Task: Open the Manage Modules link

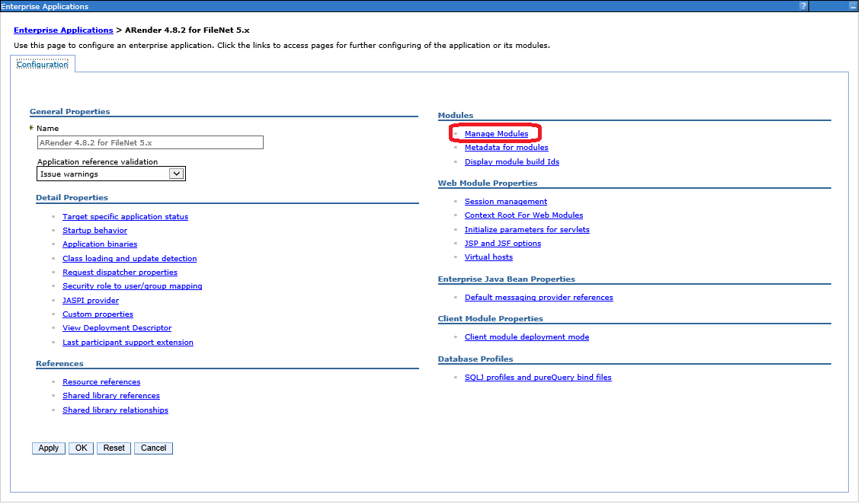Action: tap(496, 134)
